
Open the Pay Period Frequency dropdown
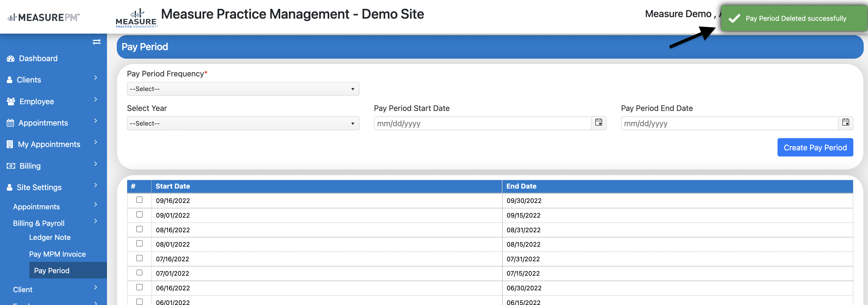[243, 89]
